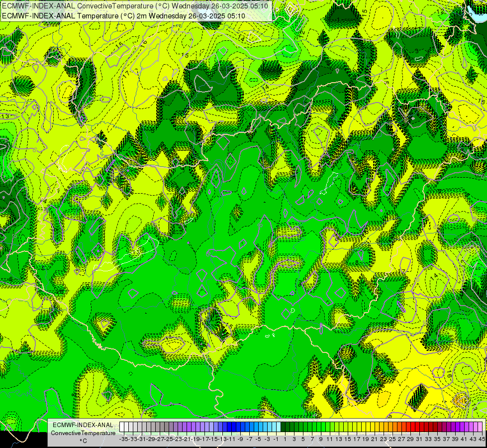
Task: Select the pink legend swatch above 45
Action: pos(480,427)
